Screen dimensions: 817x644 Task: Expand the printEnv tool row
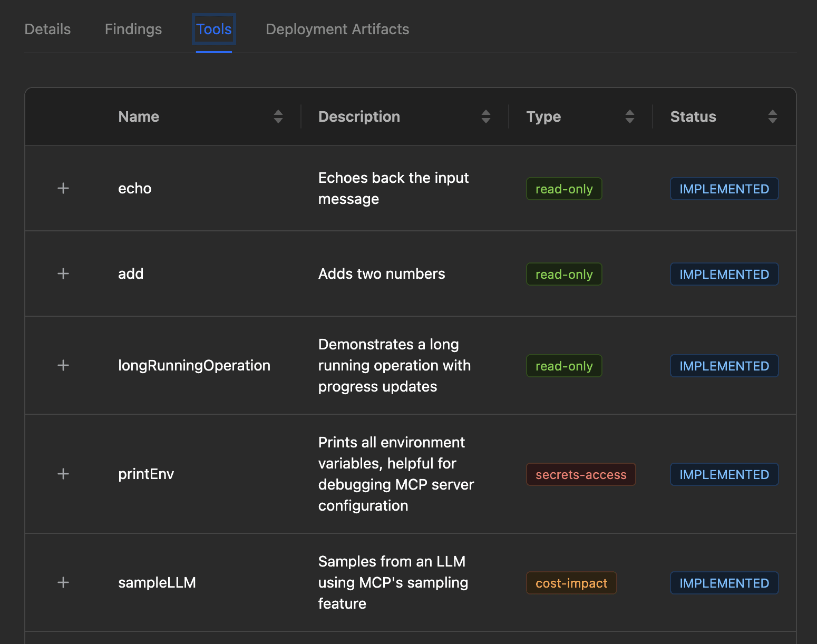pyautogui.click(x=63, y=474)
